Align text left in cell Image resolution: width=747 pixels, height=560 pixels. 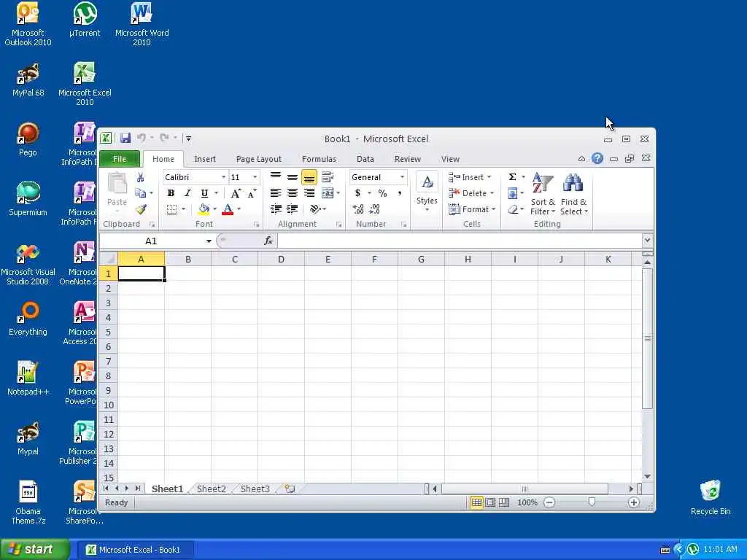(x=275, y=192)
